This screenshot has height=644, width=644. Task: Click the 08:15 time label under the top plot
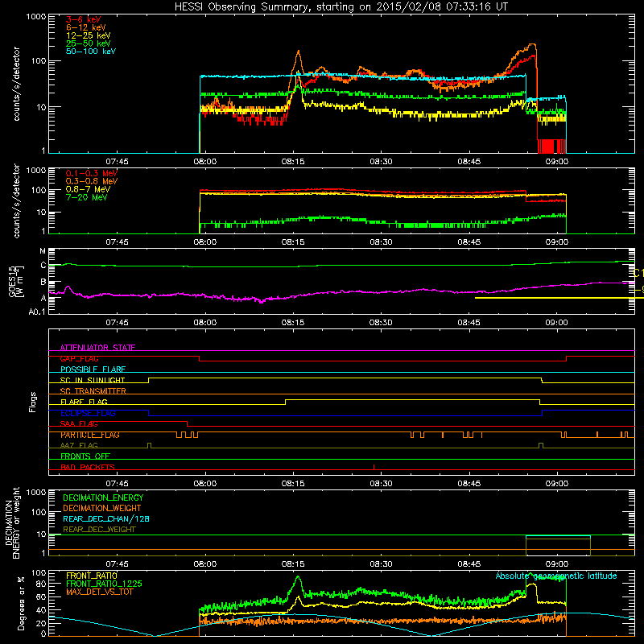pos(293,162)
